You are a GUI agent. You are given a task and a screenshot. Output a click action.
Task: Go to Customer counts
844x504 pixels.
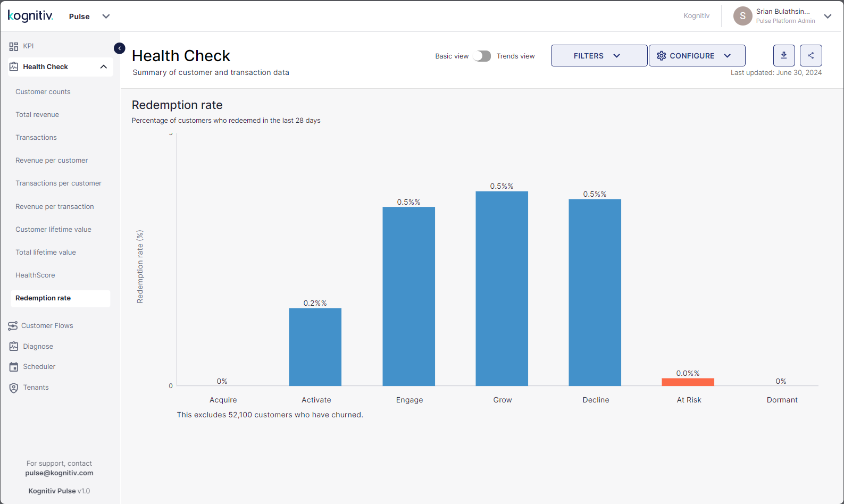43,92
